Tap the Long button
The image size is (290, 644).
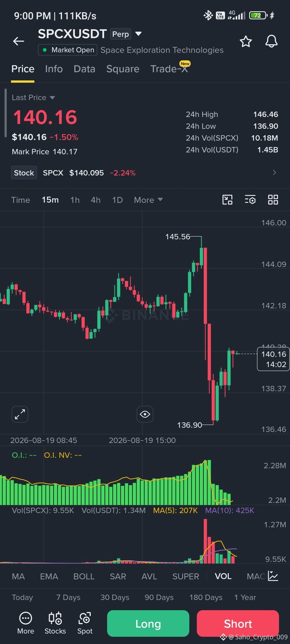[x=148, y=623]
